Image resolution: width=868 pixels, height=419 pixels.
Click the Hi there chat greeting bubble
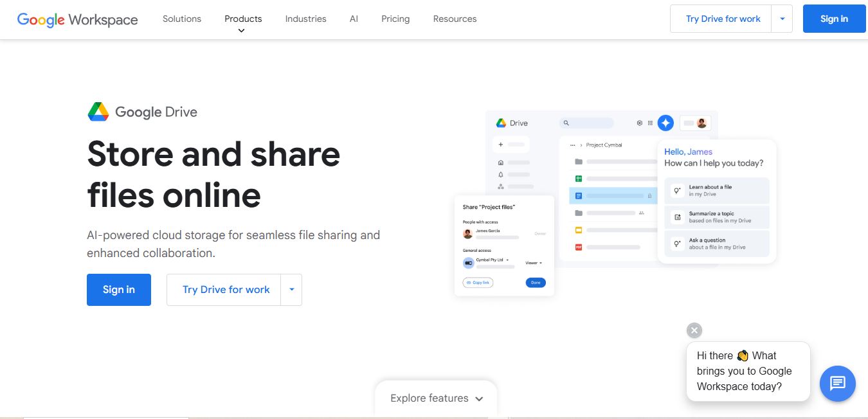pos(748,371)
